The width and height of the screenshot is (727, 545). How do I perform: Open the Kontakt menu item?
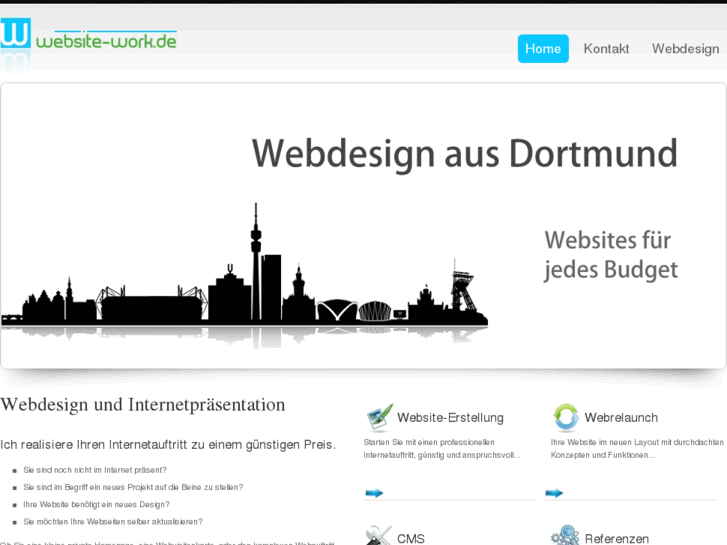tap(606, 49)
